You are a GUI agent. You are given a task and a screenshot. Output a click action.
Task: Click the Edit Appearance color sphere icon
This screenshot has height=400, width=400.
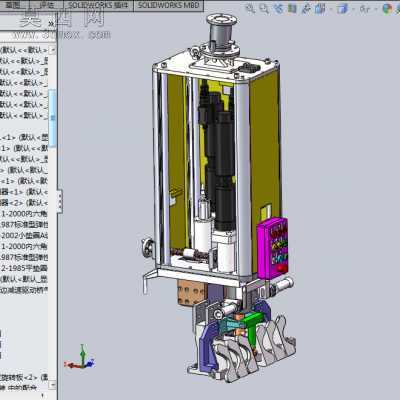388,9
